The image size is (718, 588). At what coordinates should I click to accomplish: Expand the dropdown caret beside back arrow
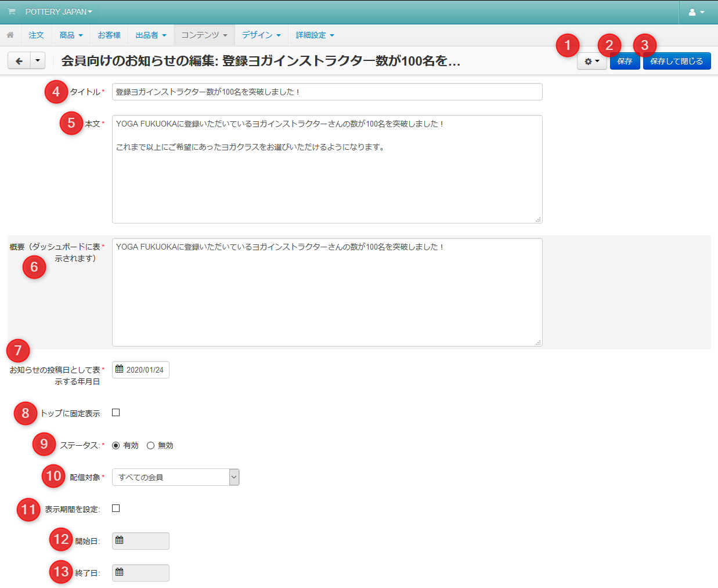(x=38, y=61)
